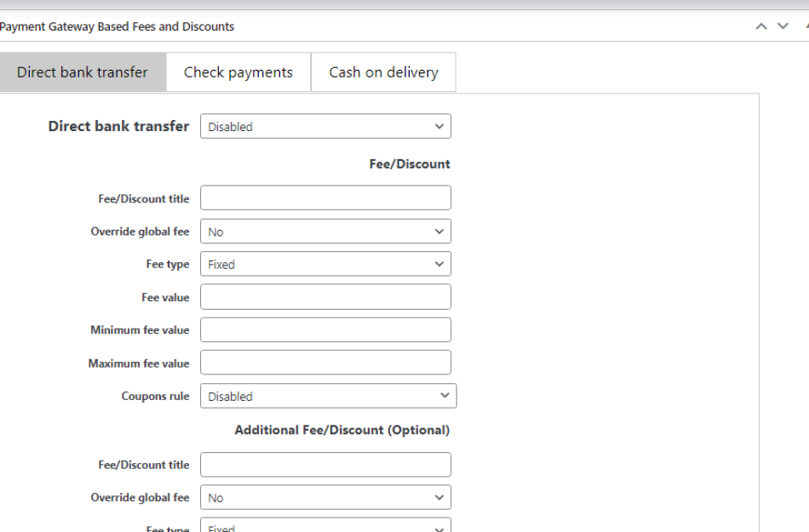Click the first Fee/Discount title field
Viewport: 809px width, 532px height.
pos(326,197)
